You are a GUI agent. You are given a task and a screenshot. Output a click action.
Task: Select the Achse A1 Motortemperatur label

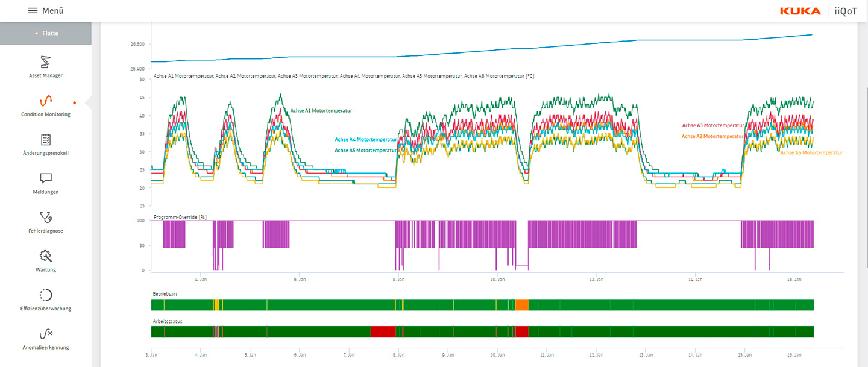tap(321, 111)
